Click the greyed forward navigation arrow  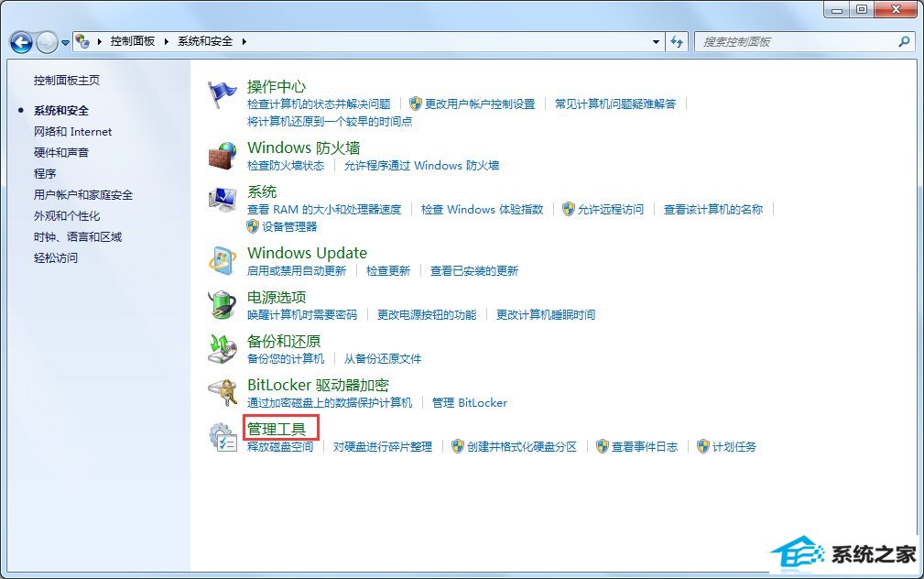[47, 42]
